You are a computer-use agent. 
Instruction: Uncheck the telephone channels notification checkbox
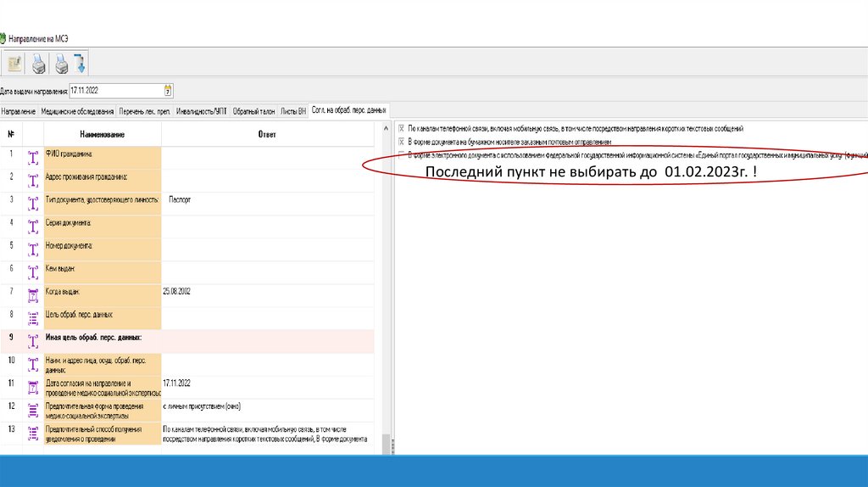coord(401,128)
